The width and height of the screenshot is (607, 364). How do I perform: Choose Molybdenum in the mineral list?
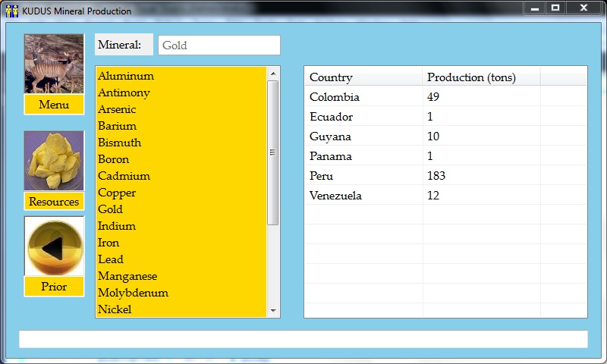[133, 293]
